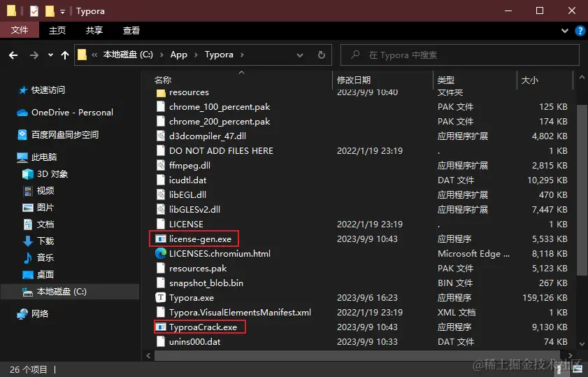Open the 主页 ribbon tab
The width and height of the screenshot is (588, 377).
[57, 30]
